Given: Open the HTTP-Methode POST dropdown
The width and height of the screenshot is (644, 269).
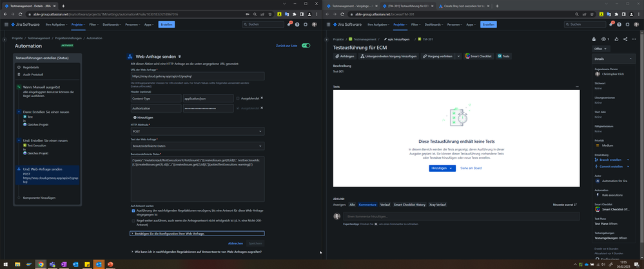Looking at the screenshot, I should coord(197,131).
